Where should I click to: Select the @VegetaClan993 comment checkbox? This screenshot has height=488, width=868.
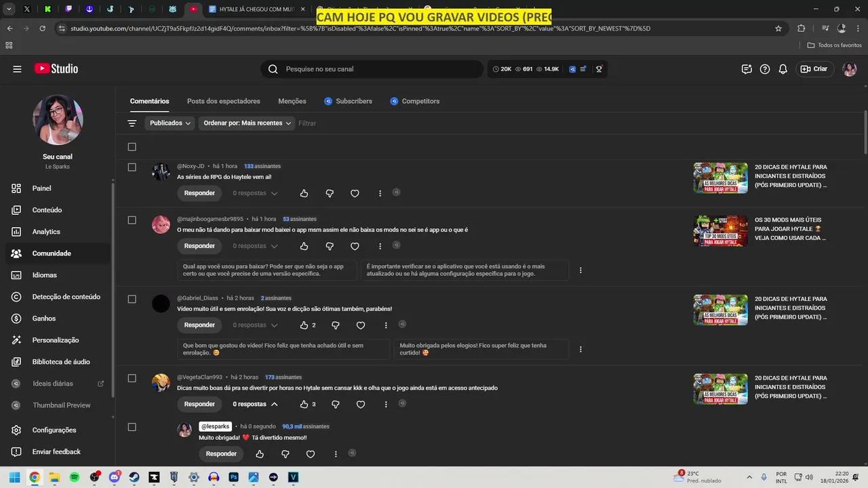132,378
